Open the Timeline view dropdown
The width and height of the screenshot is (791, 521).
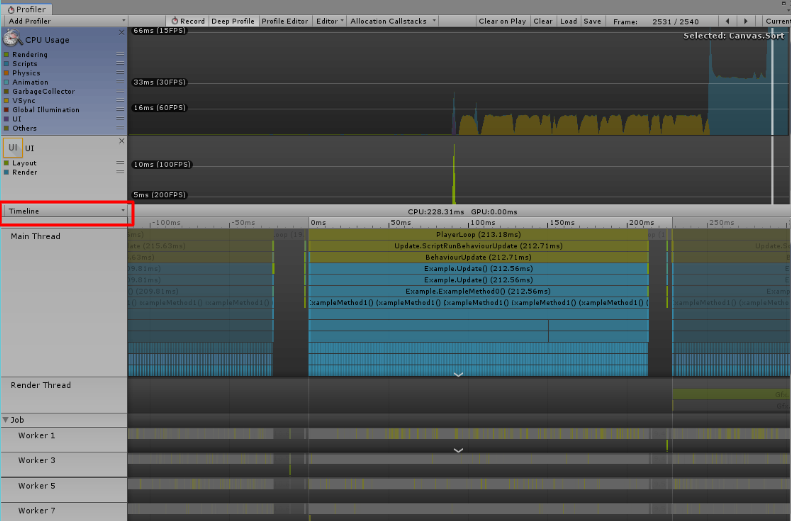pyautogui.click(x=65, y=211)
